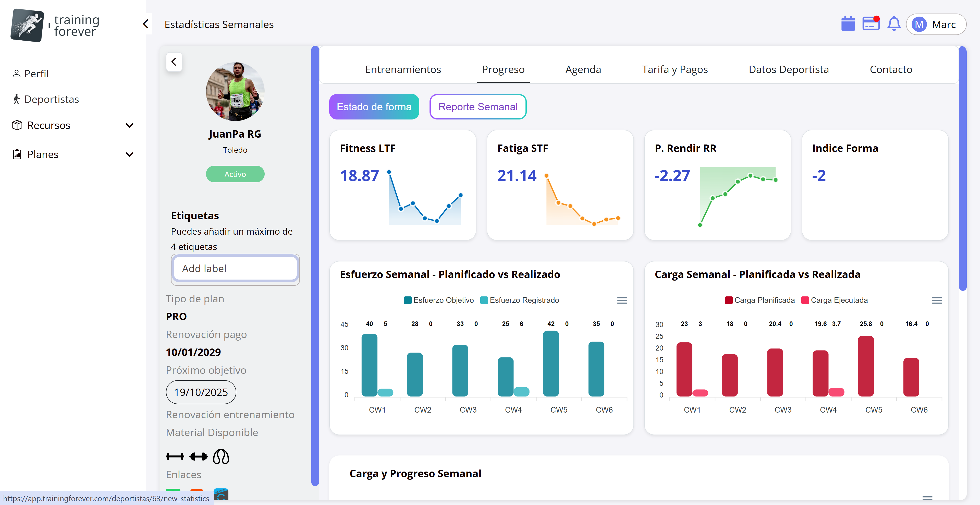This screenshot has height=505, width=980.
Task: Open Deportistas in sidebar
Action: (51, 99)
